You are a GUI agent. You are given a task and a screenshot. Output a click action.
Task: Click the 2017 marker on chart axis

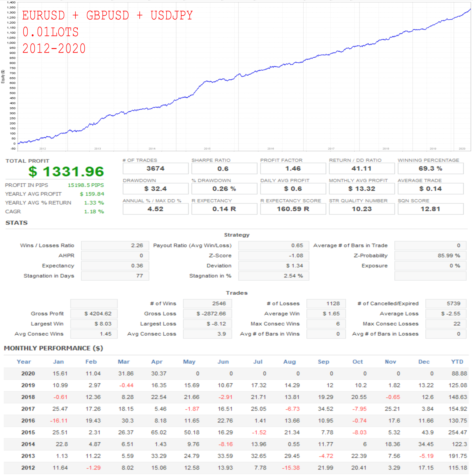coord(331,149)
